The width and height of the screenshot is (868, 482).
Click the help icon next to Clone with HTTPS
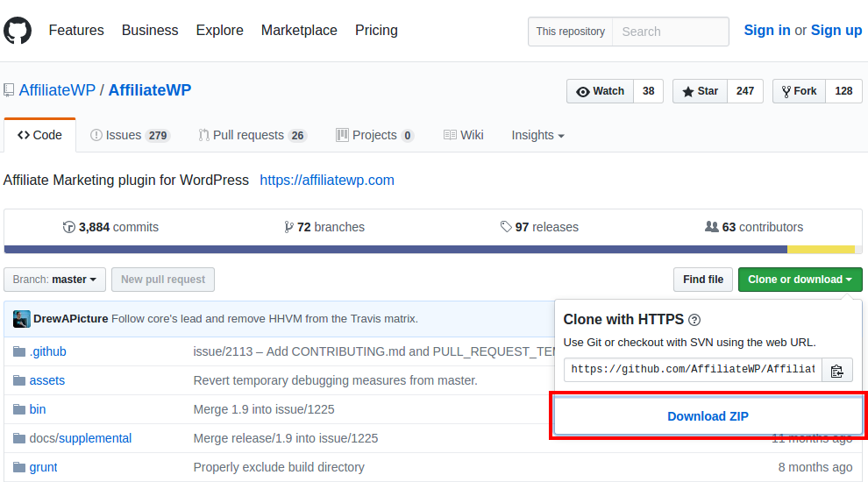pos(694,320)
